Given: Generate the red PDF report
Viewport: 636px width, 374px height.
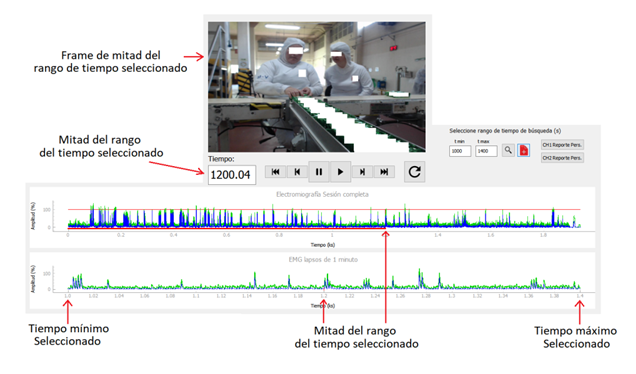Looking at the screenshot, I should click(x=524, y=150).
